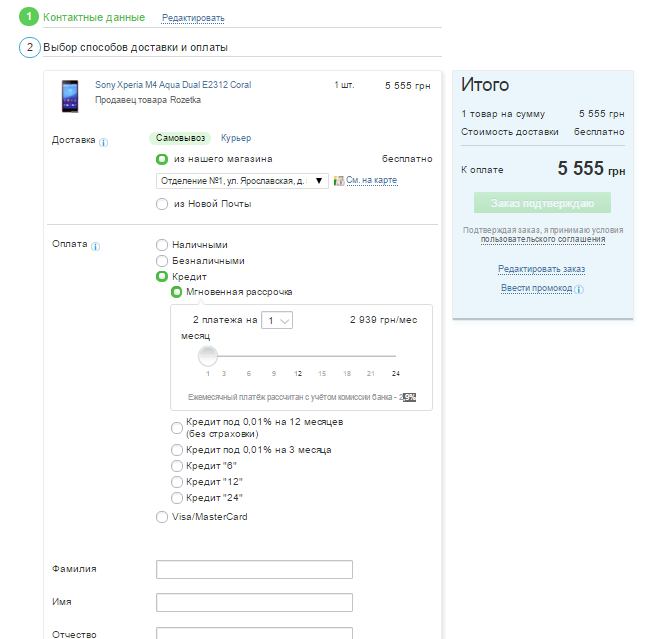Viewport: 665px width, 639px height.
Task: Select Кредит под 0,01% на 3 месяца
Action: (x=177, y=450)
